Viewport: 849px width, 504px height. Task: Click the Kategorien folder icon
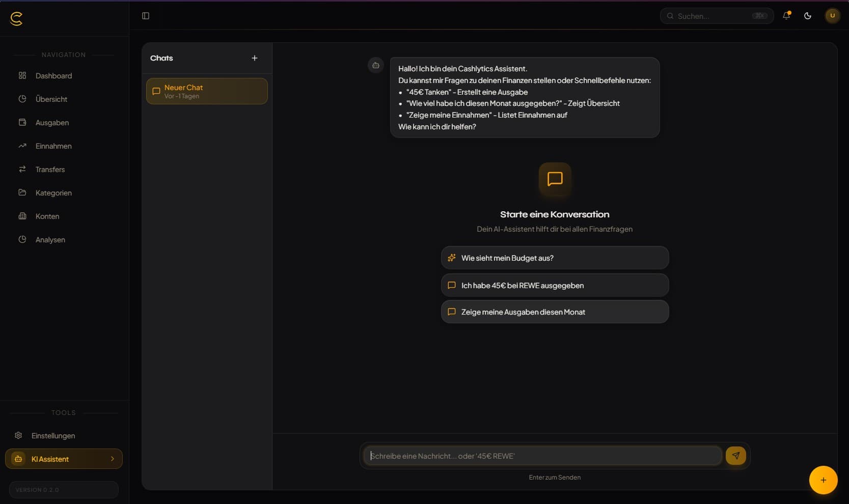click(22, 192)
